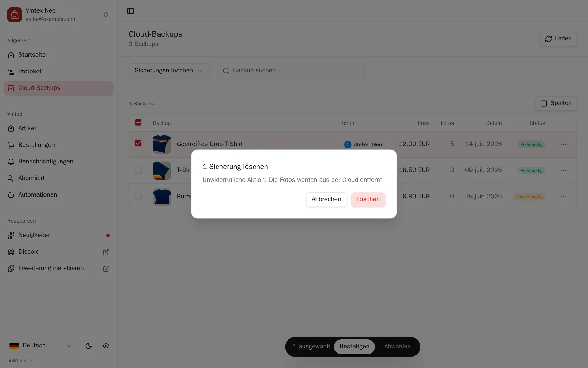Click the Artikel box icon
The image size is (588, 368).
click(11, 129)
